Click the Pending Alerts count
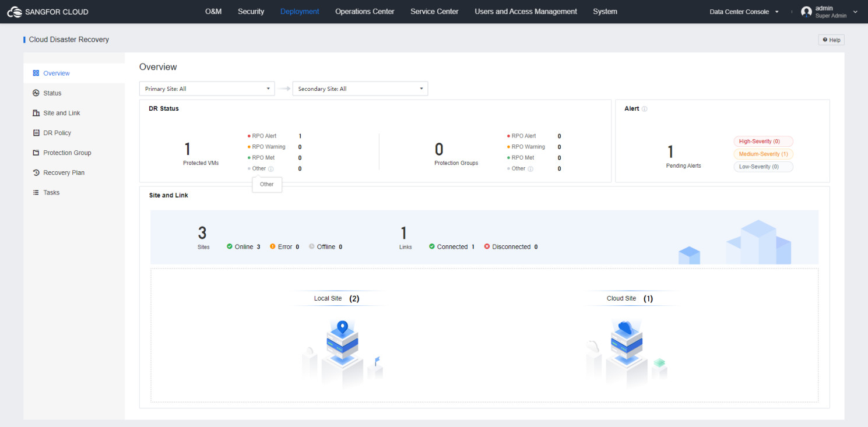 670,152
